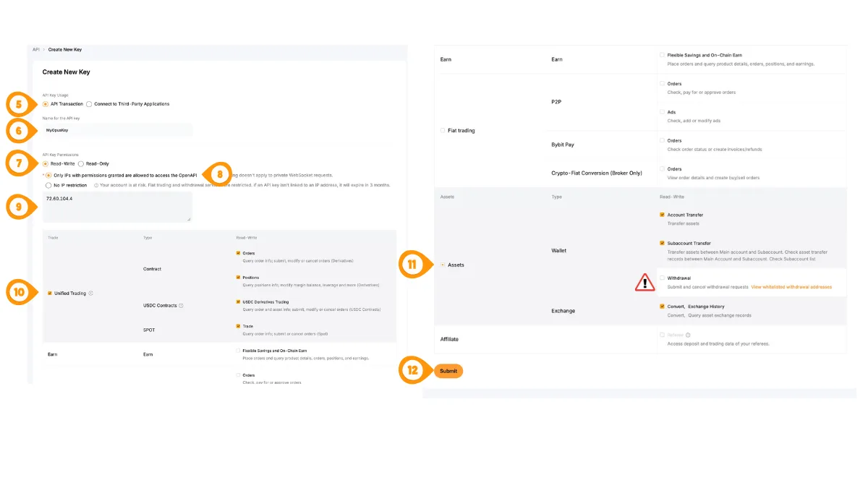868x488 pixels.
Task: Toggle the Fiat trading checkbox
Action: pos(443,131)
